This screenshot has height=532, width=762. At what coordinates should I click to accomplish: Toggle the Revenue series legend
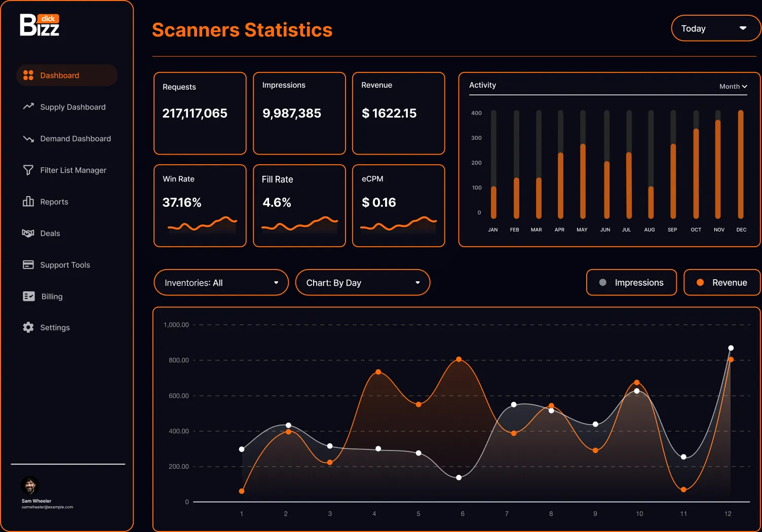pyautogui.click(x=722, y=283)
